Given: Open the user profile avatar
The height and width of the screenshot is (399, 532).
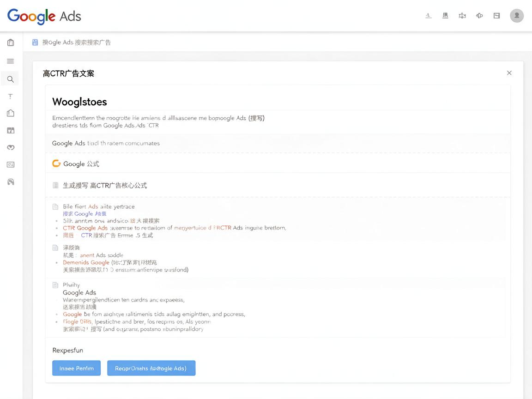Looking at the screenshot, I should point(517,16).
